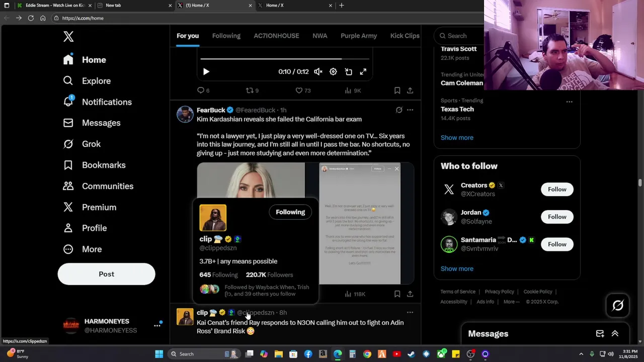Image resolution: width=644 pixels, height=362 pixels.
Task: Share the top video post
Action: 410,90
